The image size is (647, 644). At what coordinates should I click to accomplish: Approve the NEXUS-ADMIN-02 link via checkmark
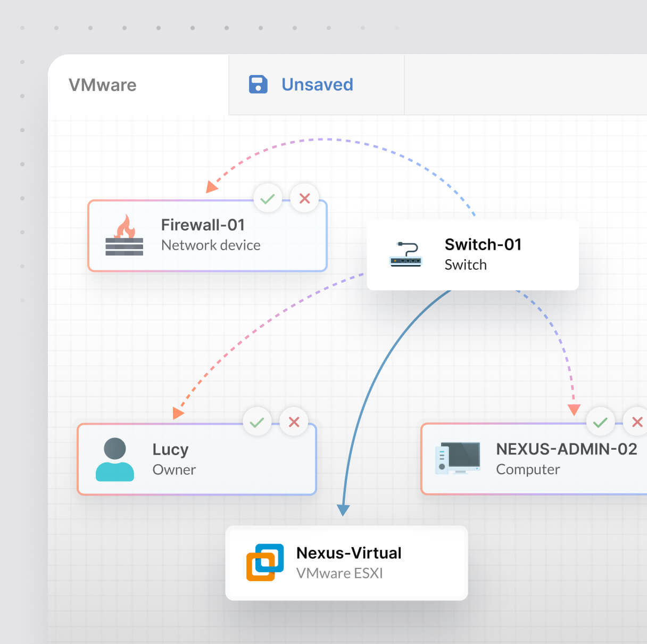tap(601, 422)
